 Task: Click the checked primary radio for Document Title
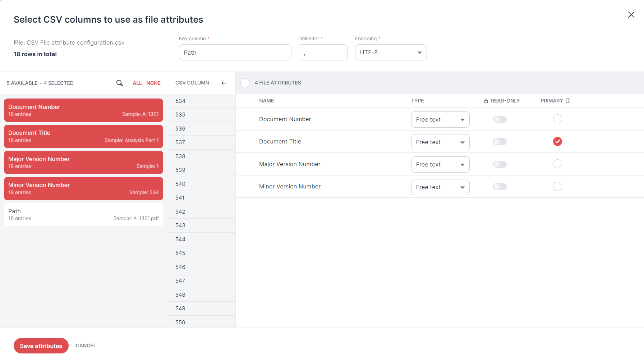557,142
